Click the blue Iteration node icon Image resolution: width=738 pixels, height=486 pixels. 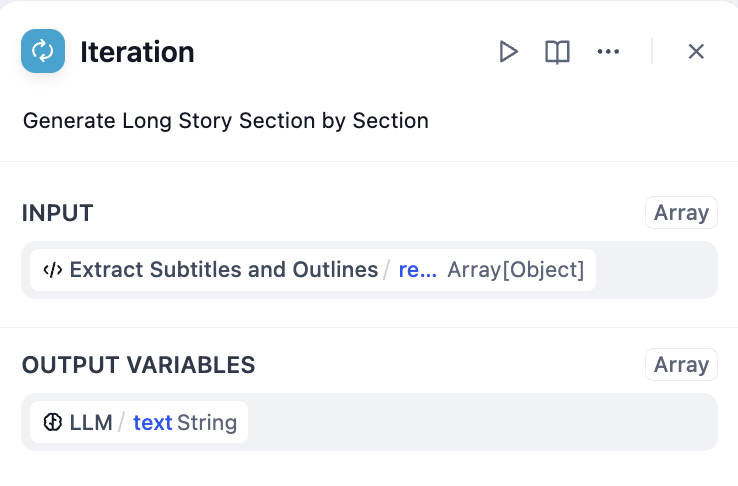pyautogui.click(x=43, y=52)
